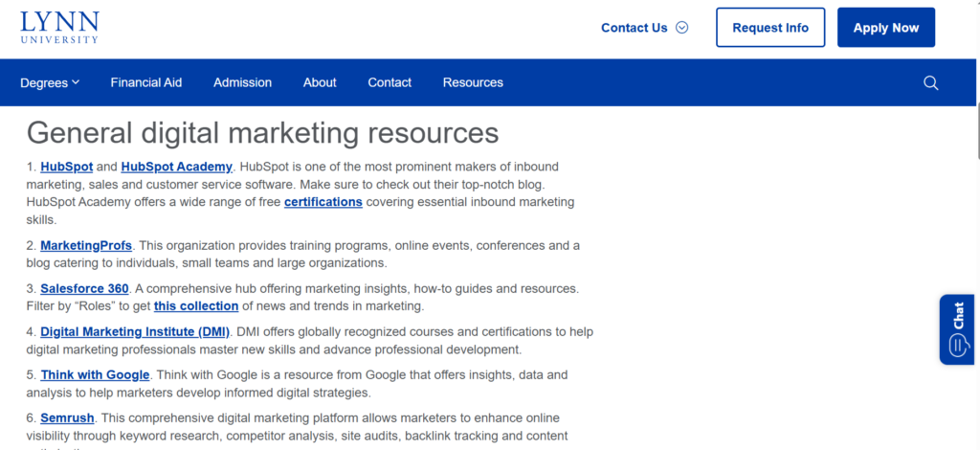Expand the Degrees dropdown menu
The image size is (980, 450).
[x=50, y=82]
